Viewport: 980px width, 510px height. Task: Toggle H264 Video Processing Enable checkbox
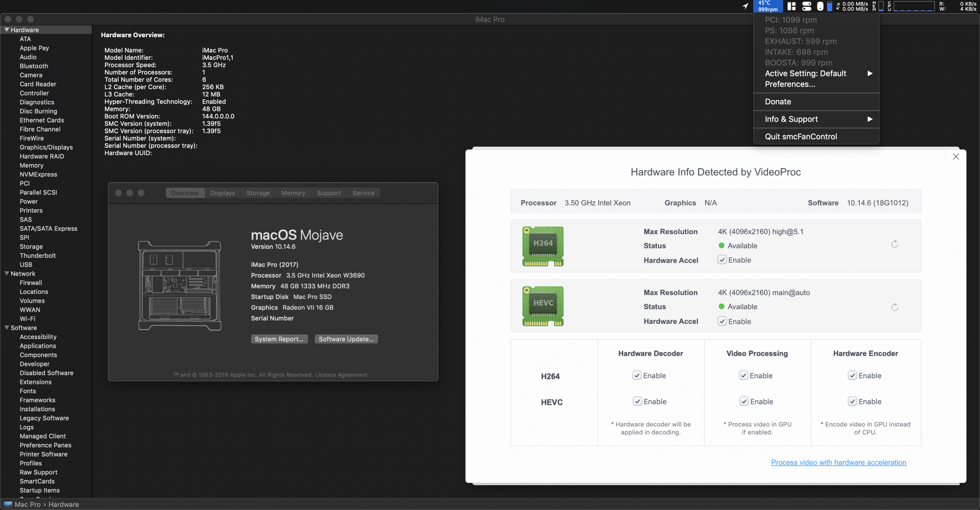(x=744, y=375)
